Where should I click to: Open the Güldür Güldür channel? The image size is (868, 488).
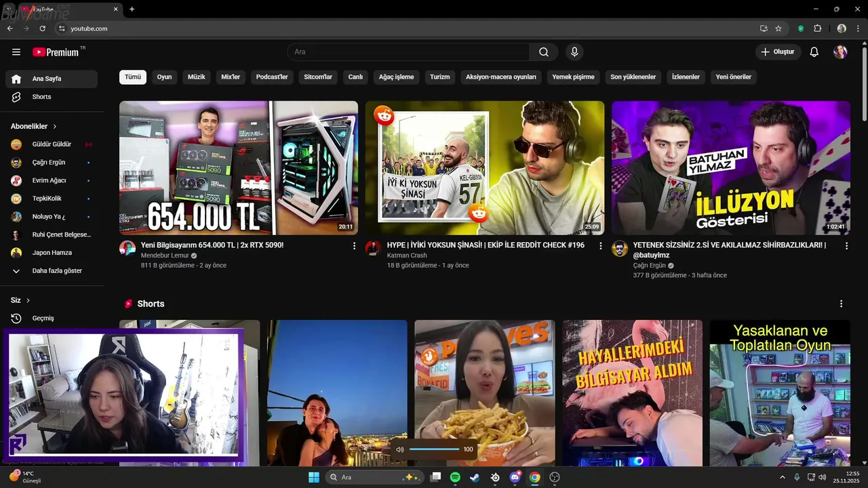click(52, 144)
